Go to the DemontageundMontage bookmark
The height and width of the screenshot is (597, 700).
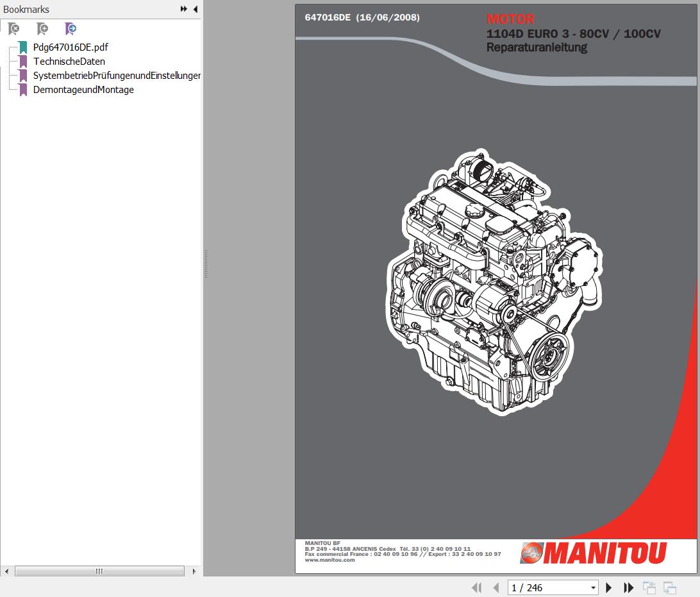(x=83, y=90)
